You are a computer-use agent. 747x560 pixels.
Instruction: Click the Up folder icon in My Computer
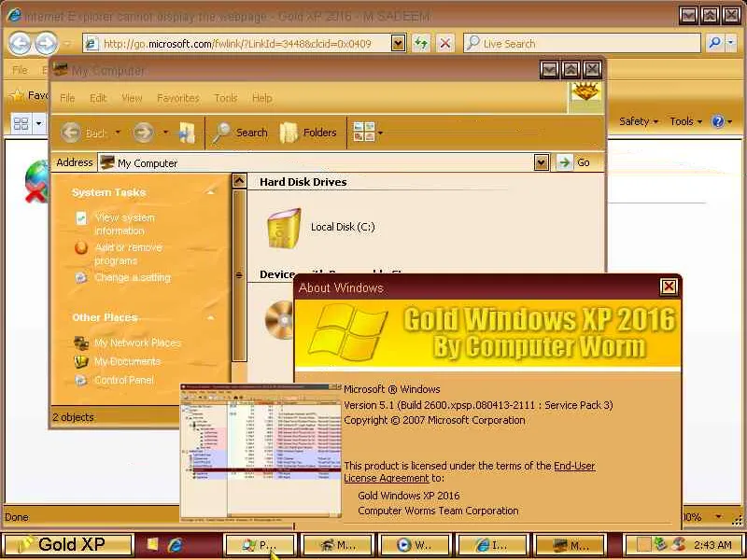click(187, 133)
